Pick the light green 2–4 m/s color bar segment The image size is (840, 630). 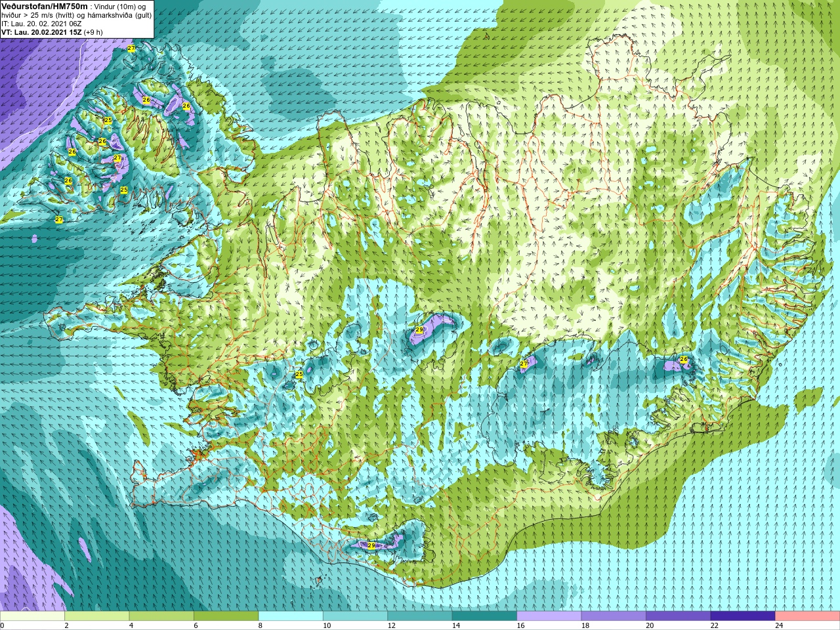(x=97, y=616)
